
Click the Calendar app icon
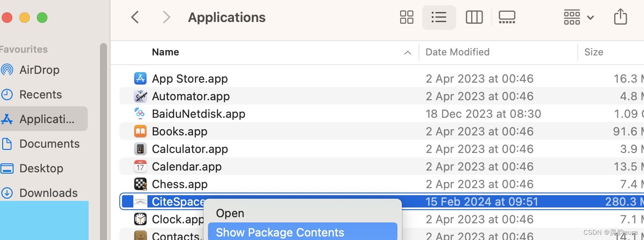pyautogui.click(x=140, y=167)
